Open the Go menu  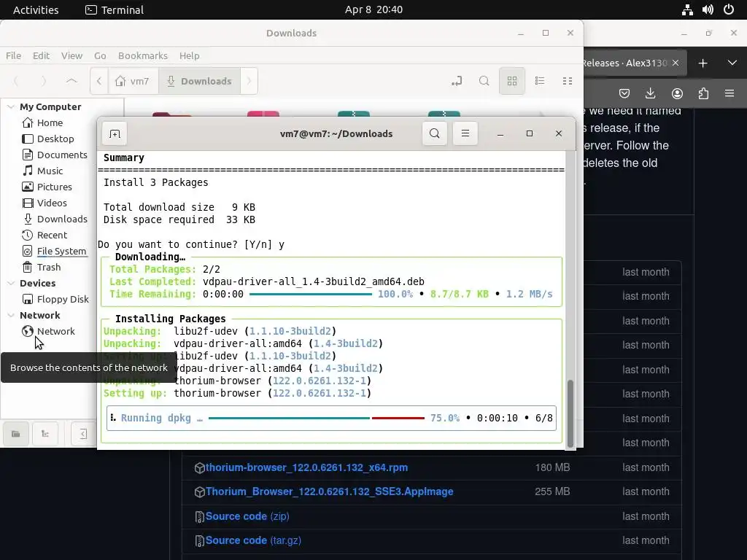100,55
